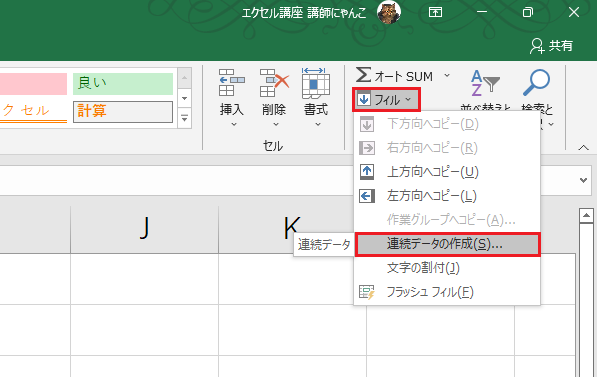Expand the Delete (削除) dropdown arrow
The height and width of the screenshot is (377, 597).
click(x=276, y=125)
